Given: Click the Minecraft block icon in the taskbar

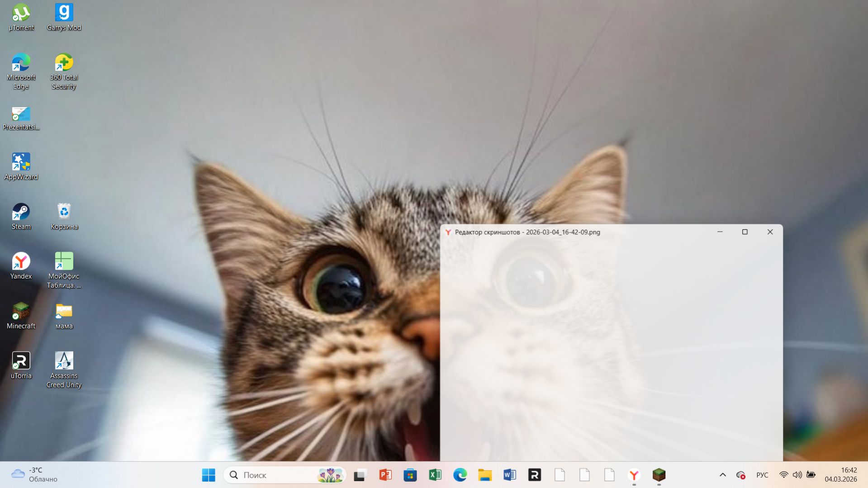Looking at the screenshot, I should [659, 475].
